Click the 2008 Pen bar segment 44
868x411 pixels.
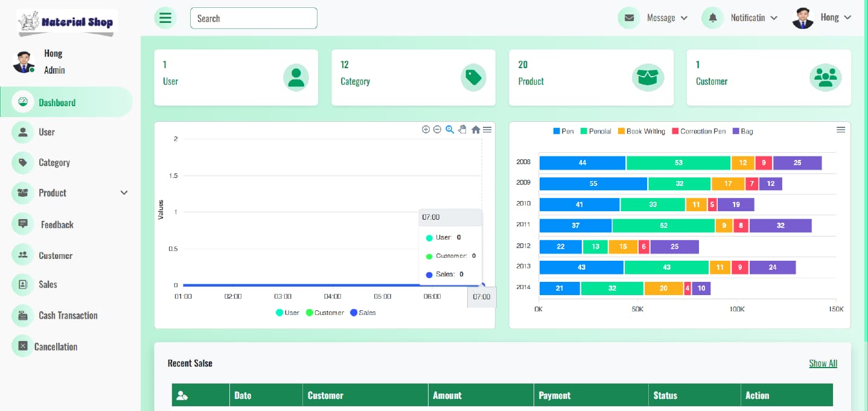(x=582, y=163)
